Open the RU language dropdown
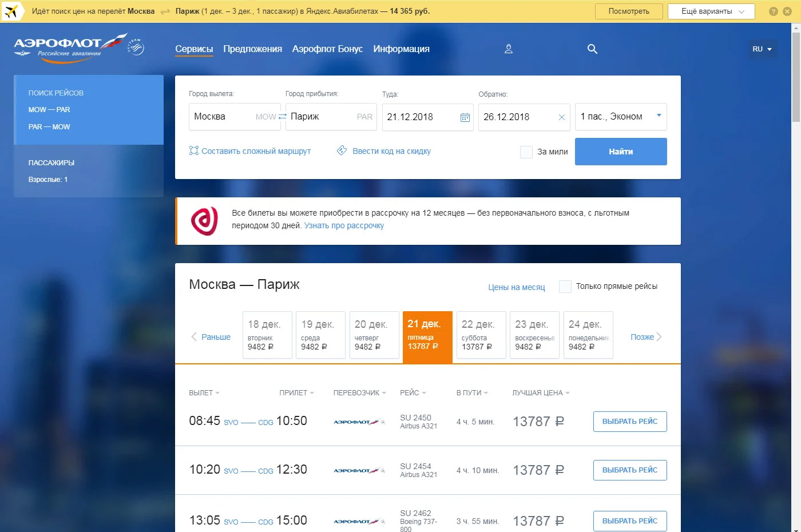The height and width of the screenshot is (532, 801). 762,49
